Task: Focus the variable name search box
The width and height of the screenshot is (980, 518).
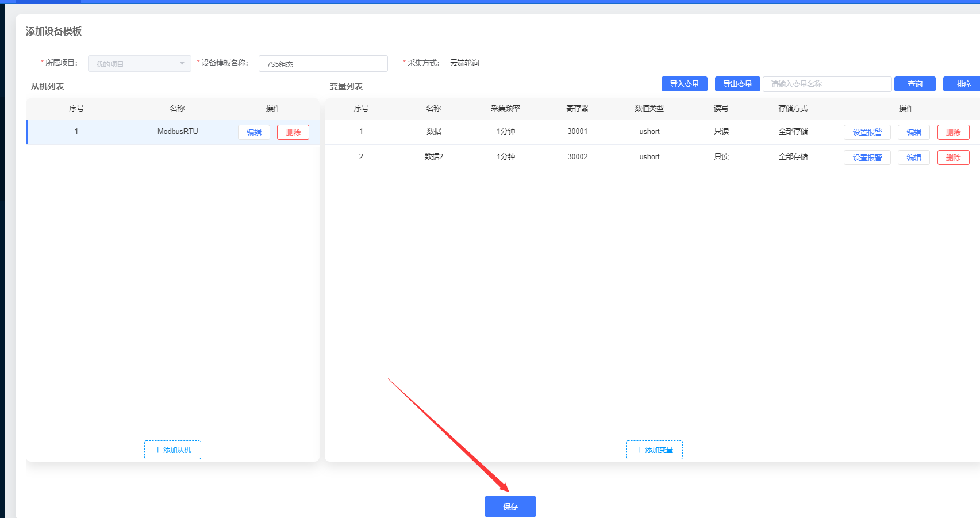Action: (x=827, y=84)
